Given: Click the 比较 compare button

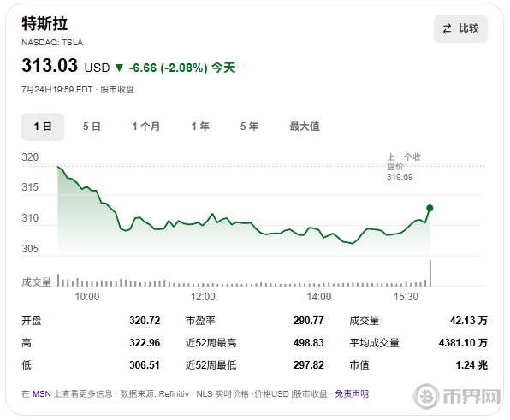Looking at the screenshot, I should 460,28.
